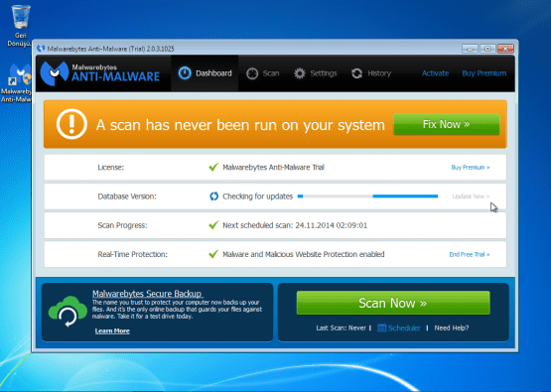Open the Scheduler link

pos(404,327)
